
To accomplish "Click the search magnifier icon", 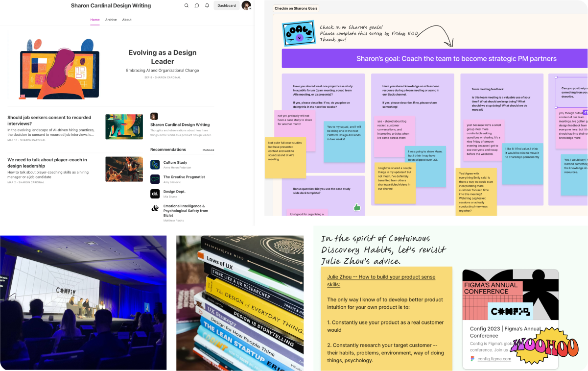I will (x=187, y=6).
